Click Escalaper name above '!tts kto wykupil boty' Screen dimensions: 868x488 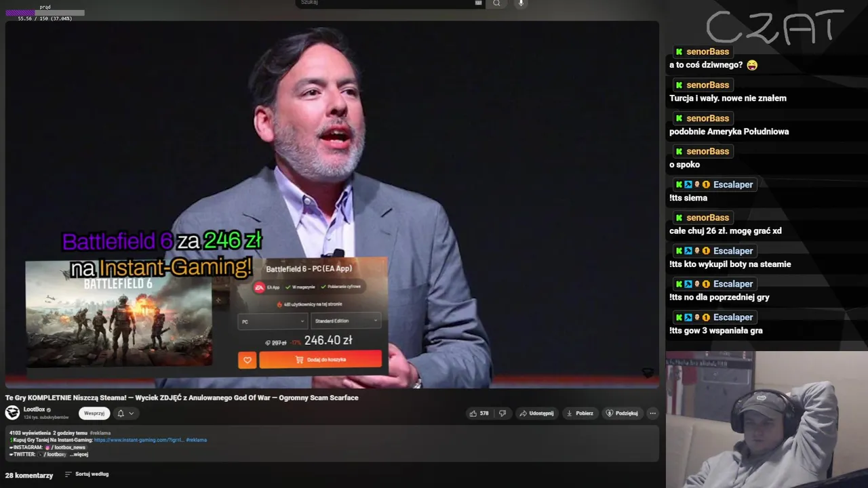coord(733,251)
